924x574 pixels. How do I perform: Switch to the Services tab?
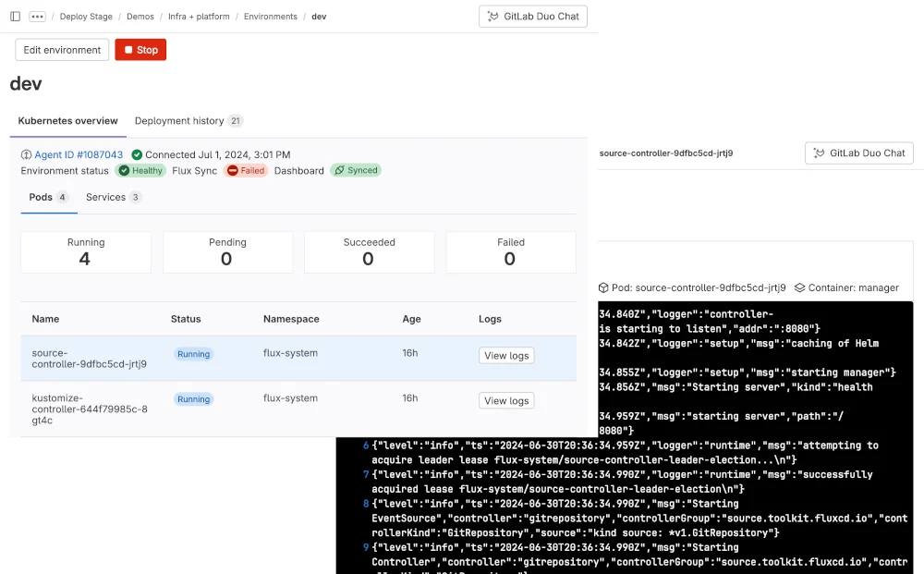(106, 197)
